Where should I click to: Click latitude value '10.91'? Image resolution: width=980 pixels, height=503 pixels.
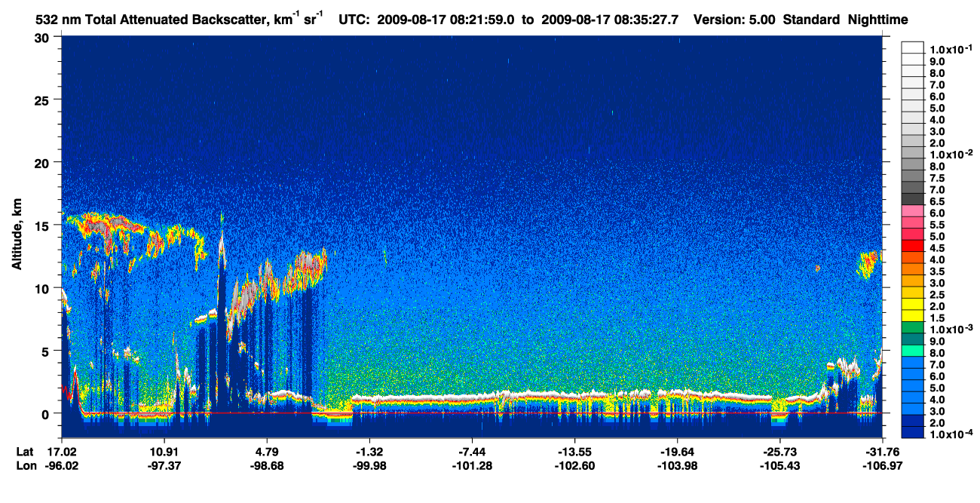pos(164,452)
